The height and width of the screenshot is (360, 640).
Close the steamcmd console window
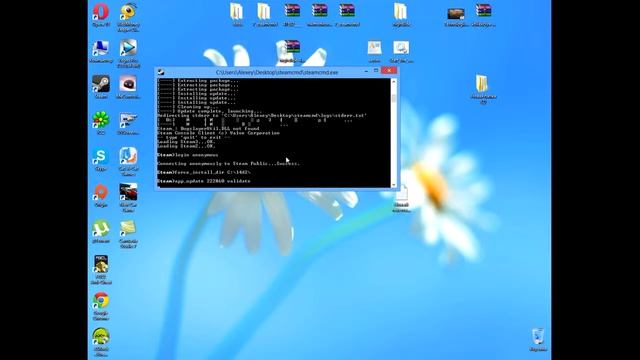(x=389, y=71)
